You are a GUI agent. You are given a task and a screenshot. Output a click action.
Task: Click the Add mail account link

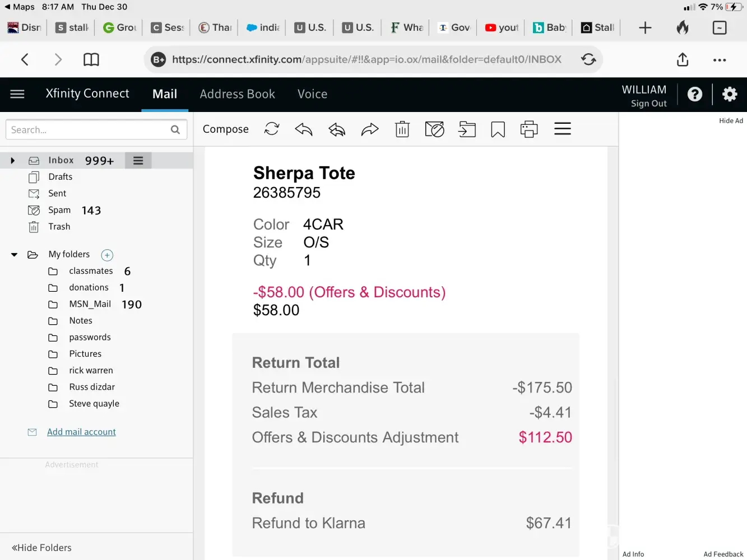(x=81, y=432)
